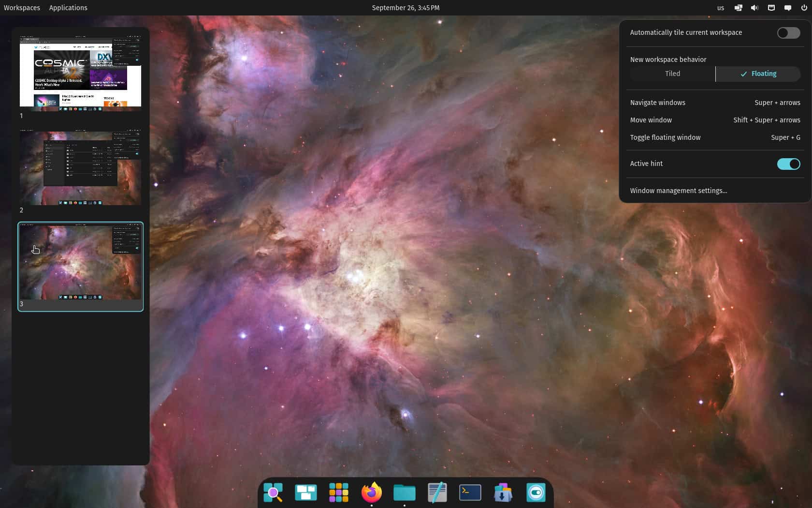Launch Firefox from the dock

click(x=372, y=493)
